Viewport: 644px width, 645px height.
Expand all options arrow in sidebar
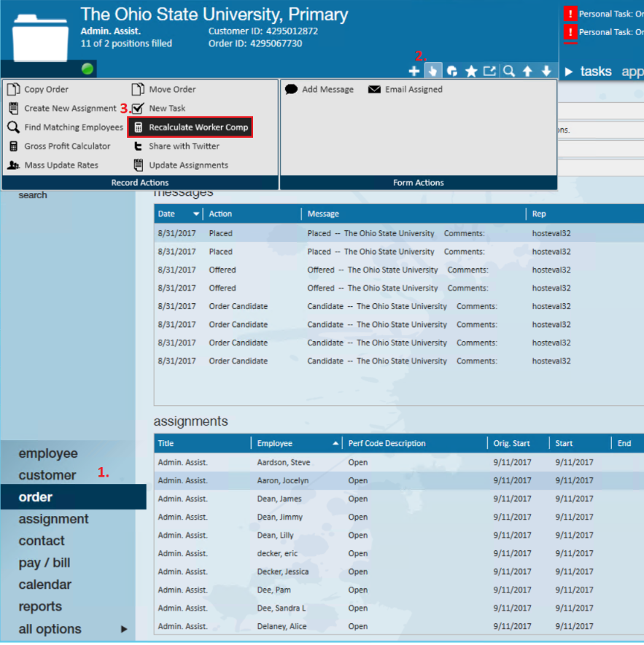[123, 629]
